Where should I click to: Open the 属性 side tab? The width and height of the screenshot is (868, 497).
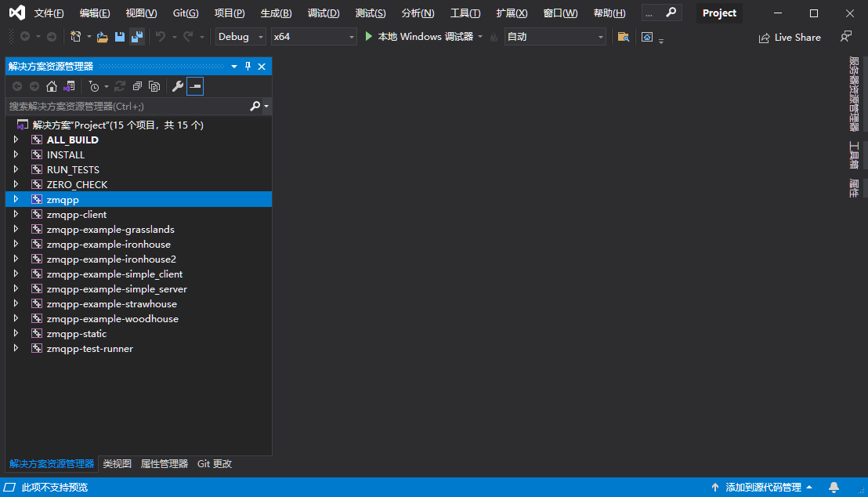(x=854, y=188)
